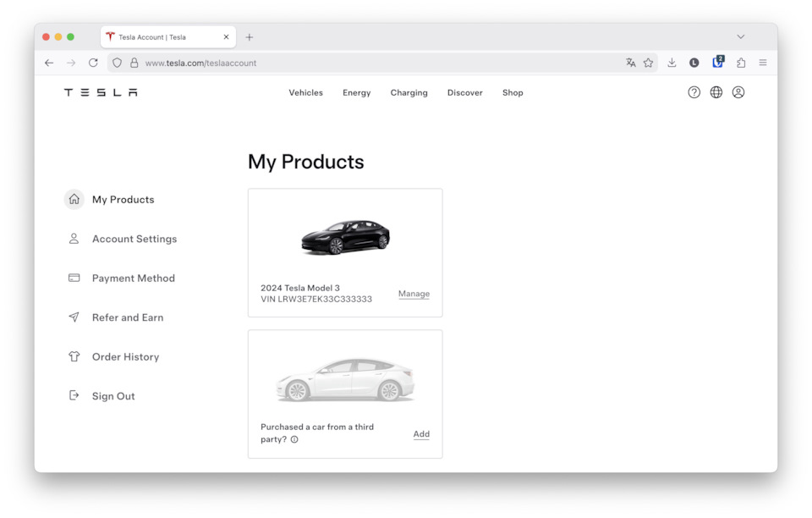The image size is (812, 518).
Task: Click the Tesla logo wordmark
Action: (x=101, y=92)
